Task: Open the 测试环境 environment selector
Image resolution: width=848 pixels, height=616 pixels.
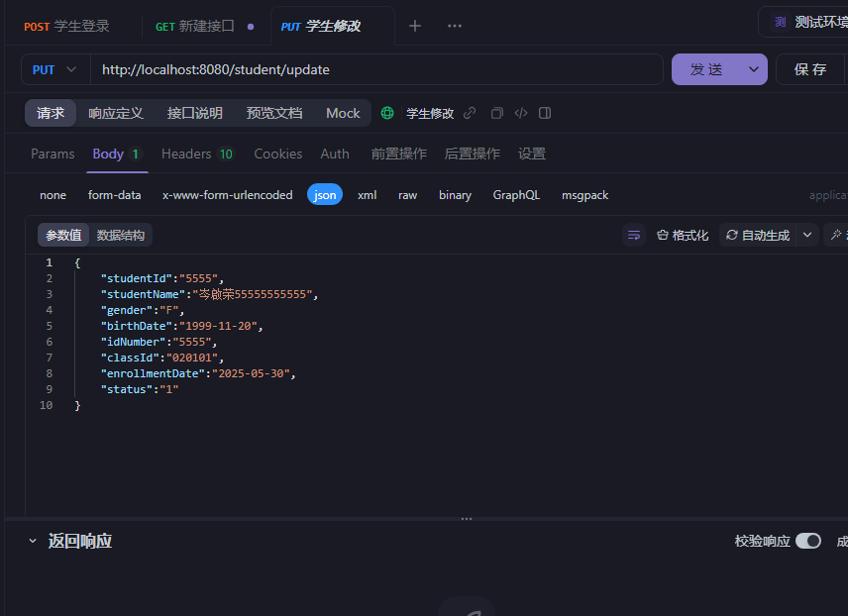Action: pyautogui.click(x=803, y=22)
